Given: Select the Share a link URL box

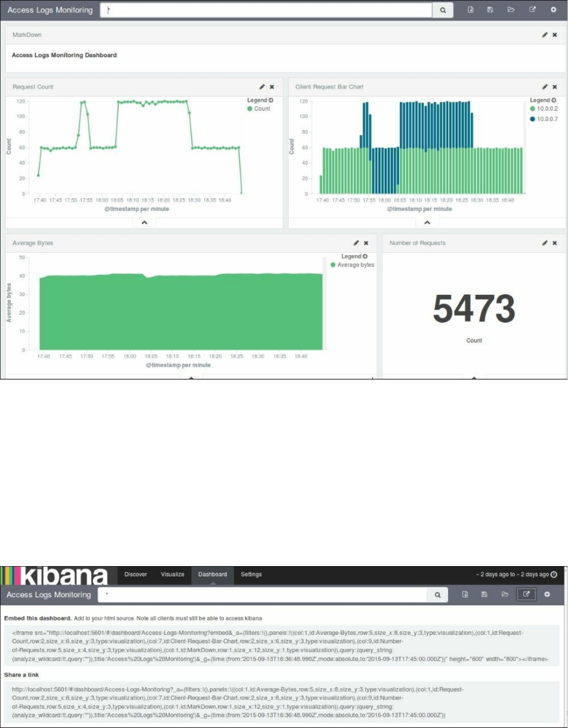Looking at the screenshot, I should (282, 702).
